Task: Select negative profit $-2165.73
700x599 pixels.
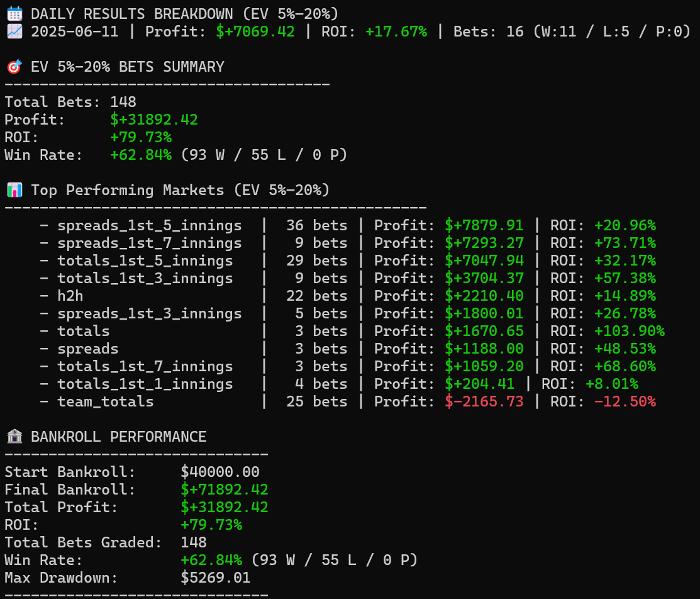Action: pyautogui.click(x=484, y=401)
